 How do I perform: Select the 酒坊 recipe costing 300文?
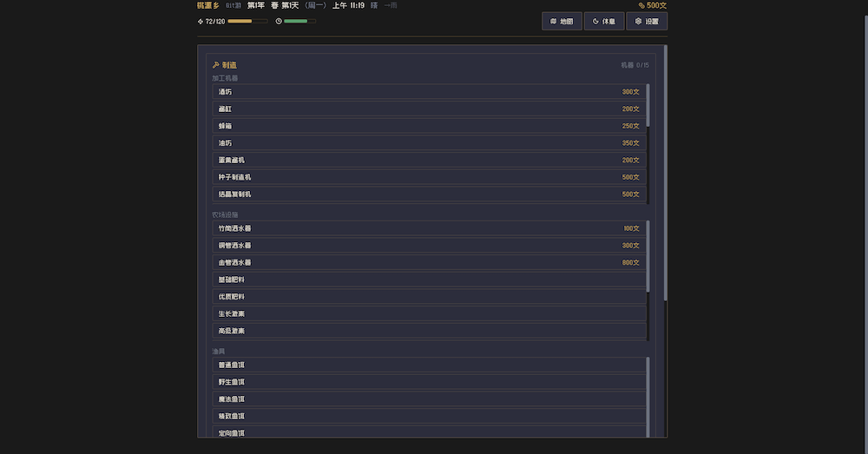coord(429,92)
